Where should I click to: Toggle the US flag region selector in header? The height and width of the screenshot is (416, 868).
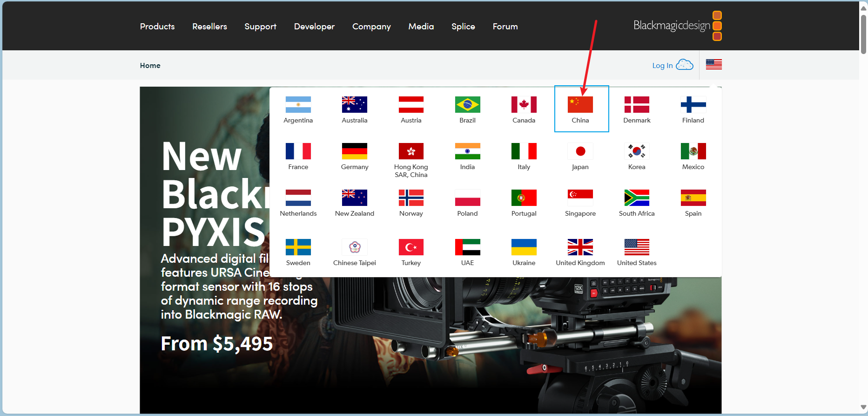point(713,64)
